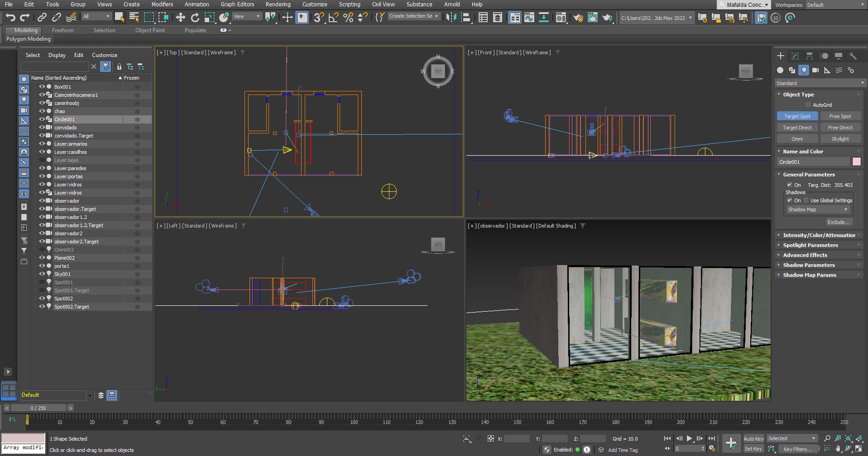This screenshot has height=456, width=868.
Task: Select the Cameras category icon
Action: pos(815,71)
